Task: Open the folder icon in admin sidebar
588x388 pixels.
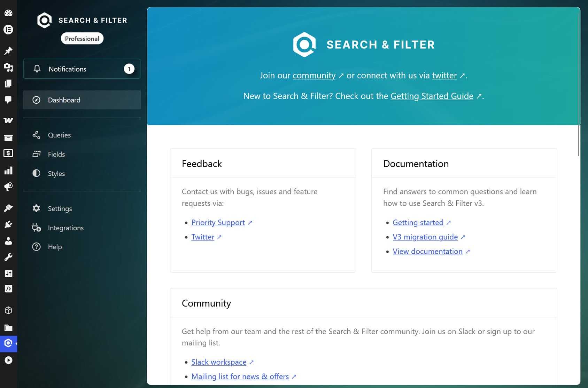Action: point(8,327)
